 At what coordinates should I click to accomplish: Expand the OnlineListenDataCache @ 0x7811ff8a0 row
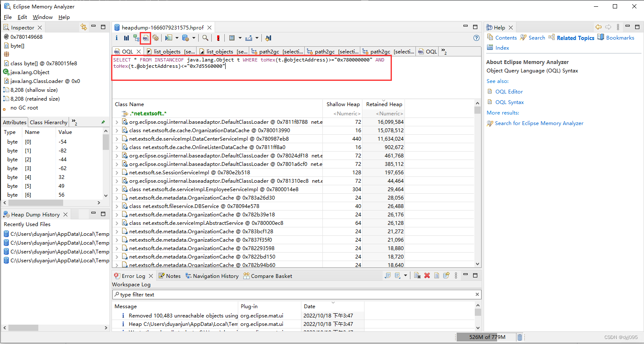pos(117,147)
